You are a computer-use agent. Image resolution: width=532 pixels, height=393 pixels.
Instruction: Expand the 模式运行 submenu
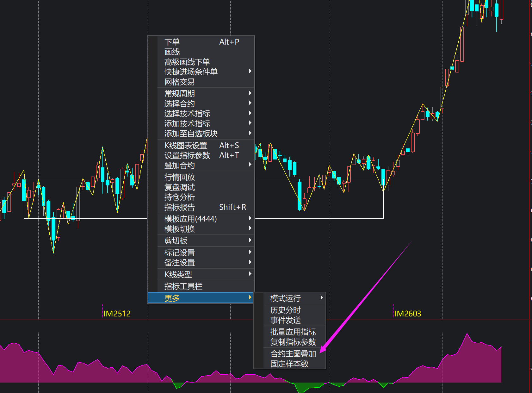[285, 298]
